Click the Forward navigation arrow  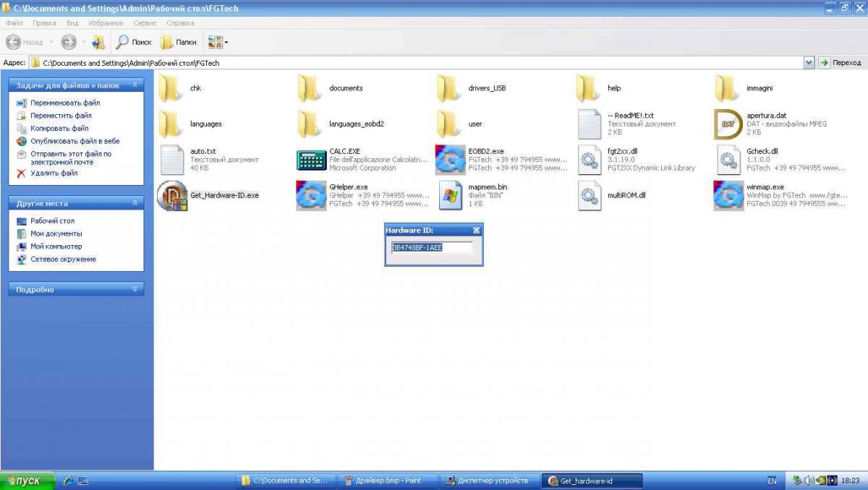[69, 43]
